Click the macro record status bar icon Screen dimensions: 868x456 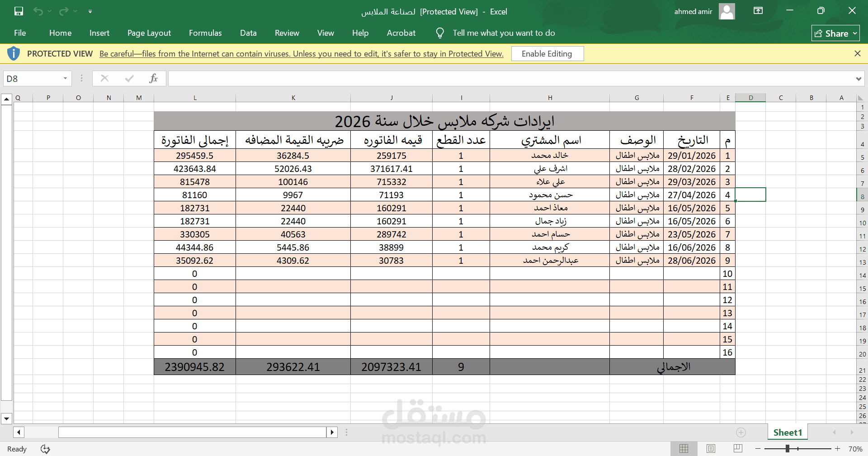tap(45, 449)
